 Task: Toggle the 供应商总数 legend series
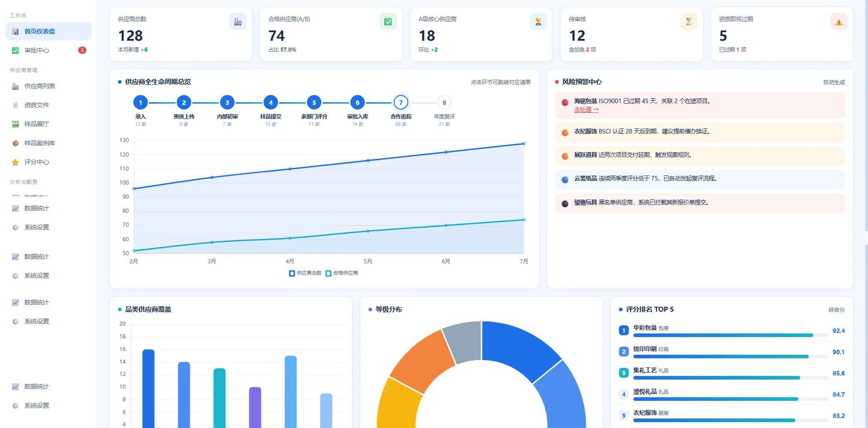point(305,273)
